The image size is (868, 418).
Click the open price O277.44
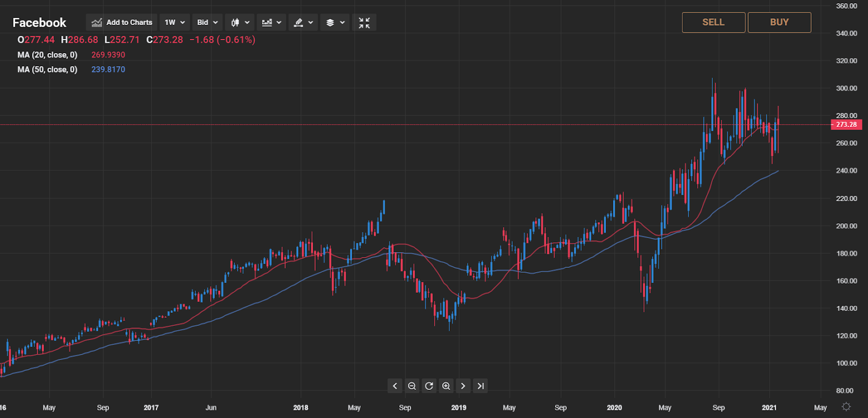(36, 40)
